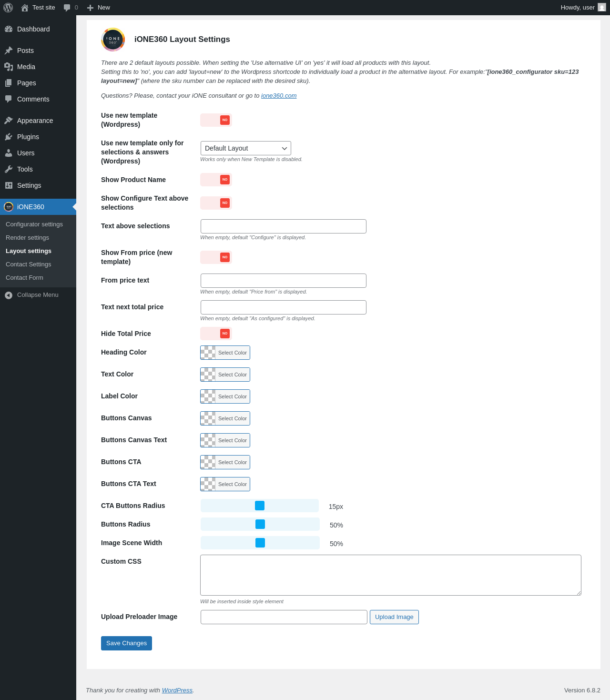
Task: Click the Plugins plug icon
Action: click(x=9, y=137)
